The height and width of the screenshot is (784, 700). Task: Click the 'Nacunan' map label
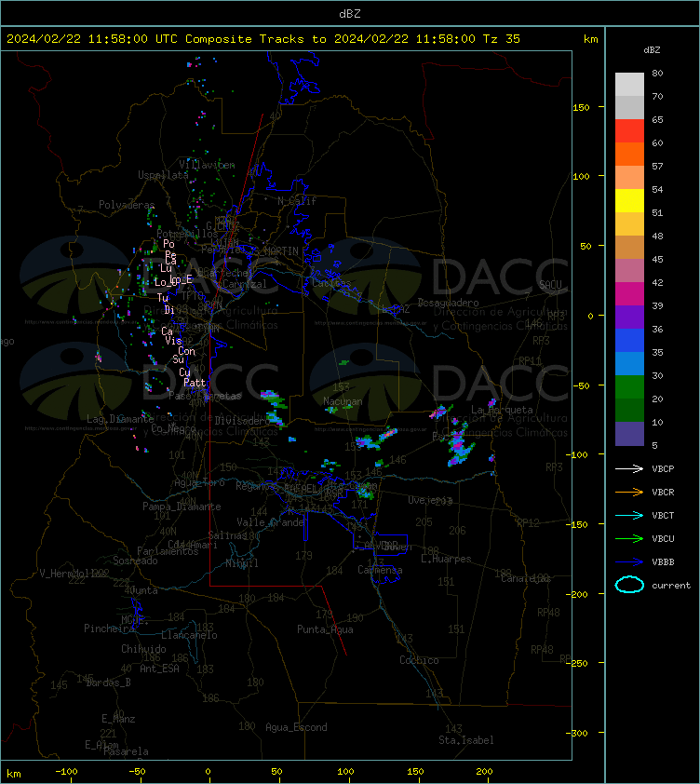click(x=343, y=401)
